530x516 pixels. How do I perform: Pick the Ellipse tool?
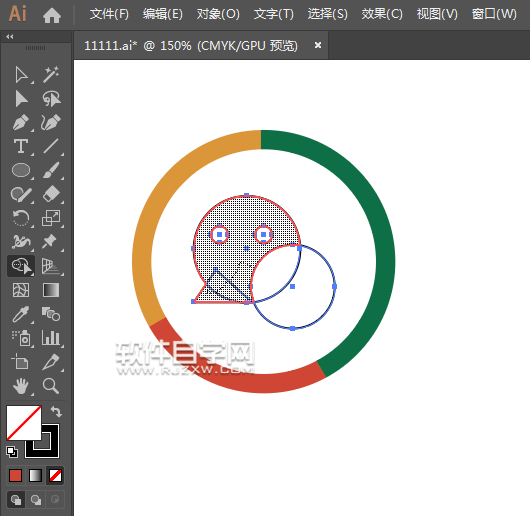(x=21, y=170)
